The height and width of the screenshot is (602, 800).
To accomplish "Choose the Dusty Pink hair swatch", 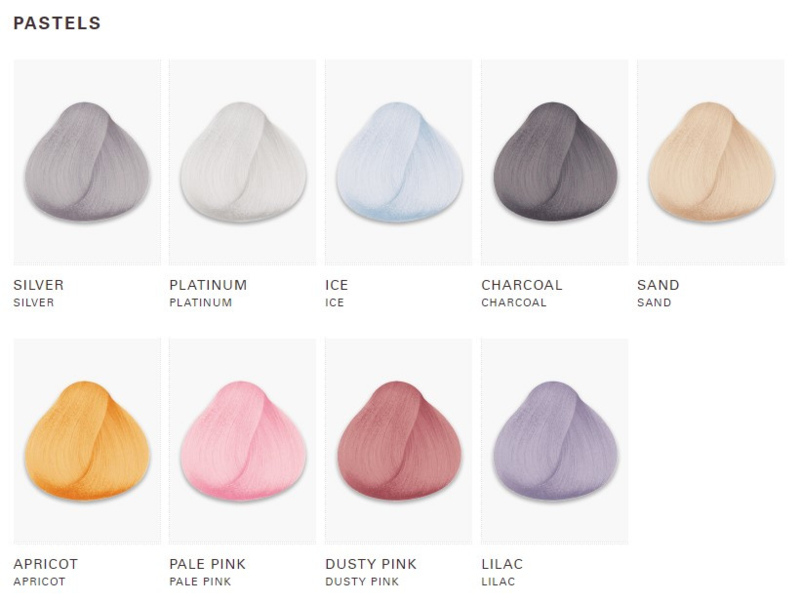I will point(398,441).
